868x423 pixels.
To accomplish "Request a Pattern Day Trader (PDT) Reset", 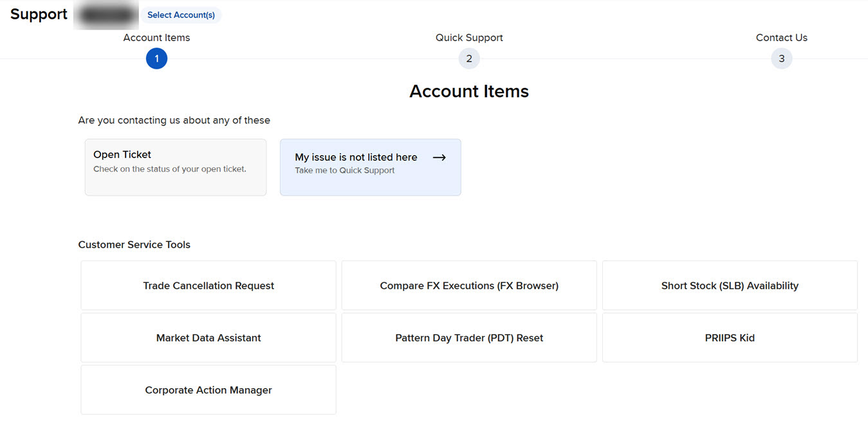I will 469,337.
